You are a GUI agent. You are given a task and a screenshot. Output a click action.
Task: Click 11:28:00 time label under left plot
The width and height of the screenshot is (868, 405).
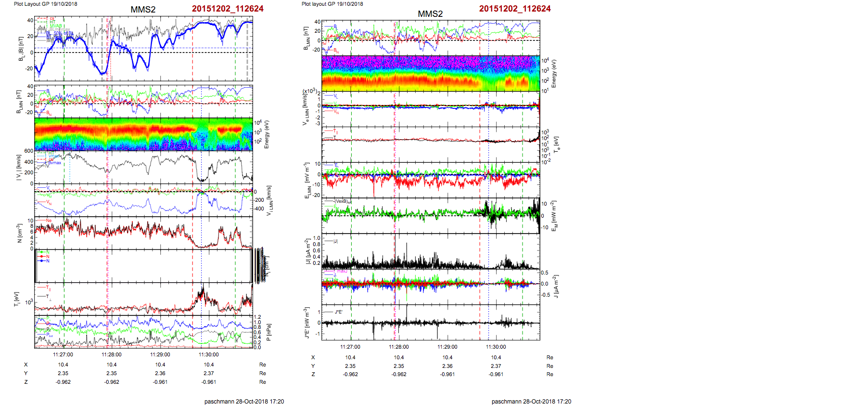(112, 354)
